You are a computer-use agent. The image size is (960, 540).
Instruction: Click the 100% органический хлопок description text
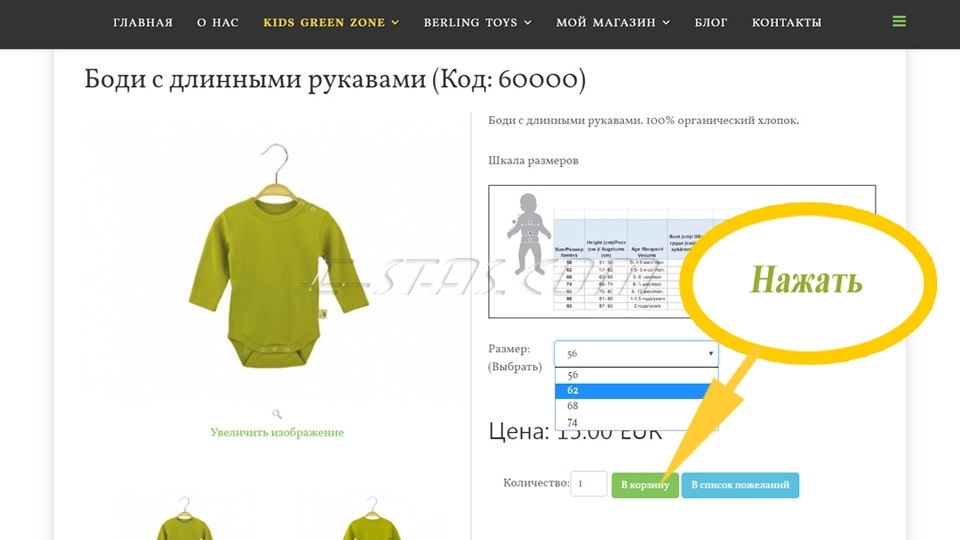coord(722,121)
